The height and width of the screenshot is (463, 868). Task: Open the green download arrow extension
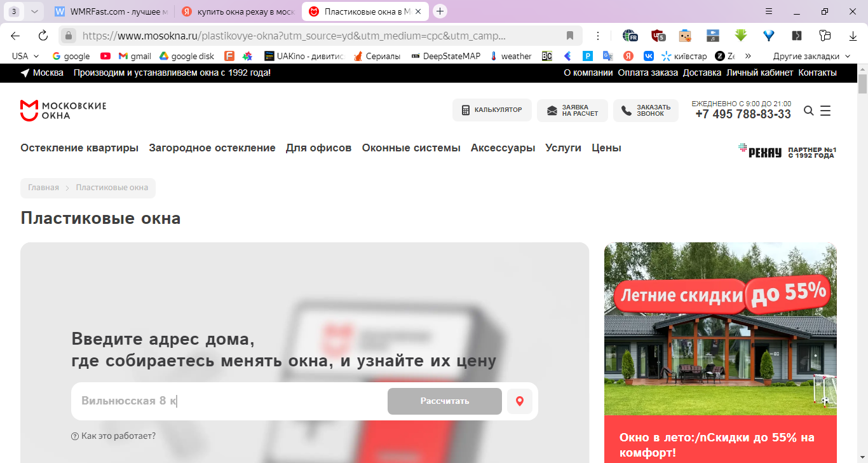(740, 36)
